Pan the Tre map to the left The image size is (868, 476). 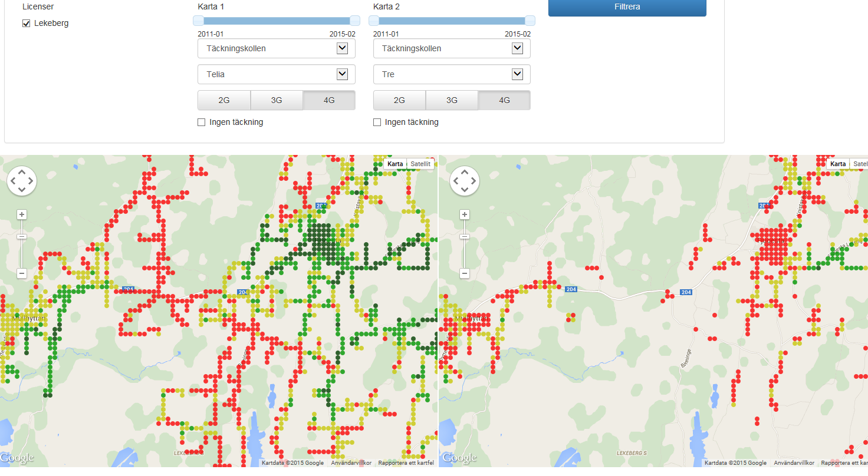pos(456,181)
